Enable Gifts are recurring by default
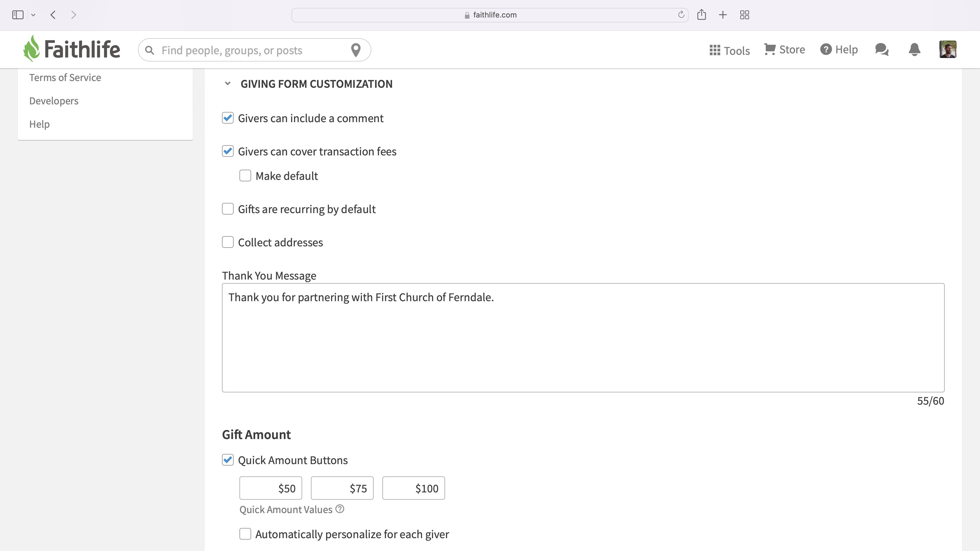 tap(228, 209)
